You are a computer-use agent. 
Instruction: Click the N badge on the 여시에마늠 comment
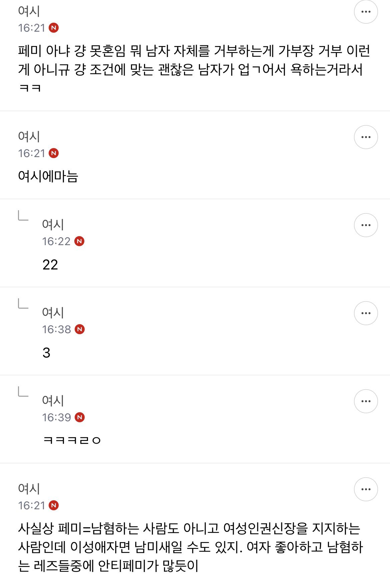[54, 153]
